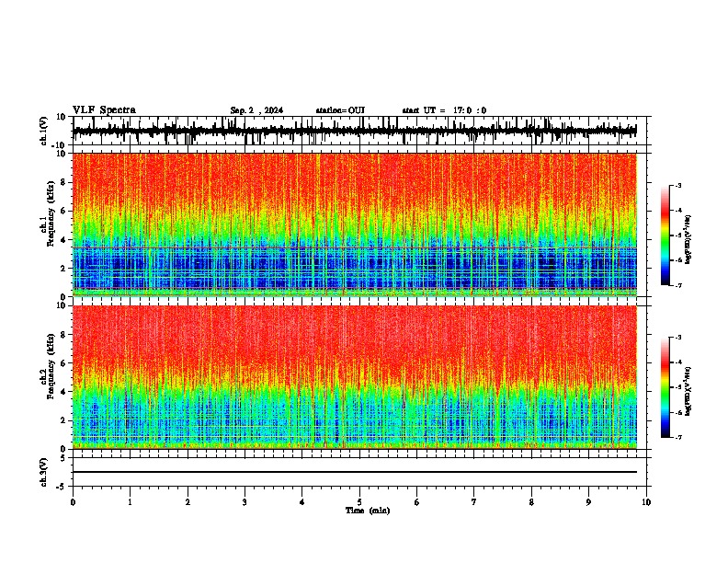Click tick label "5" on the Time axis
This screenshot has height=563, width=728.
click(x=359, y=502)
